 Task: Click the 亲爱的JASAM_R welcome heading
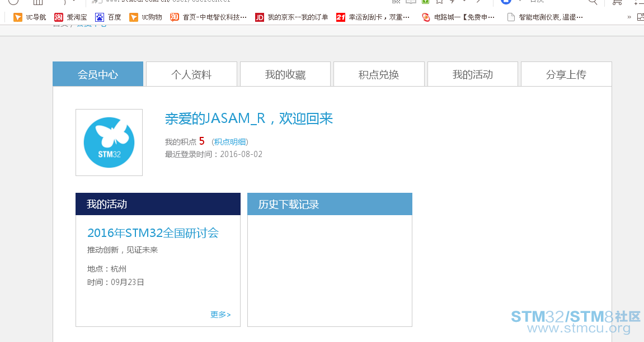click(248, 118)
